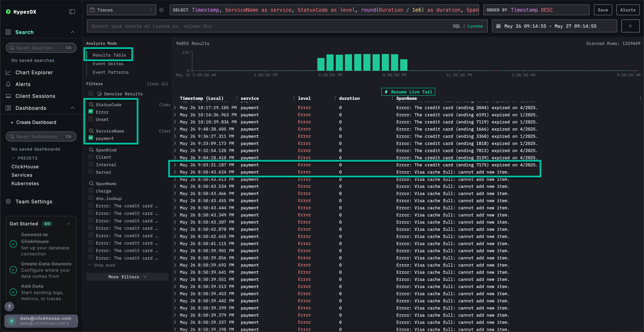Expand the More filters dropdown
Viewport: 644px width, 332px height.
tap(127, 277)
